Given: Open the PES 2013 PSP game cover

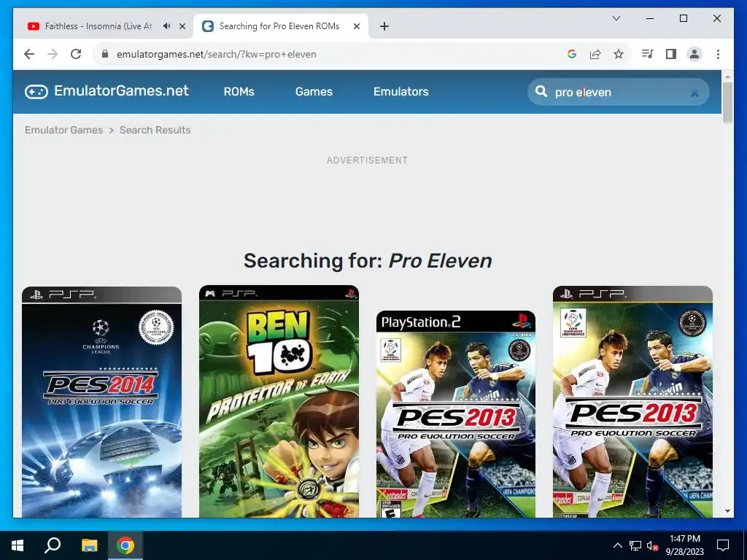Looking at the screenshot, I should coord(632,402).
